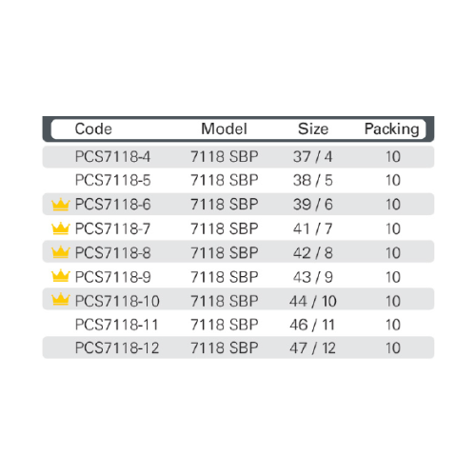This screenshot has width=476, height=476.
Task: Click the crown icon beside PCS7118-10
Action: click(60, 300)
